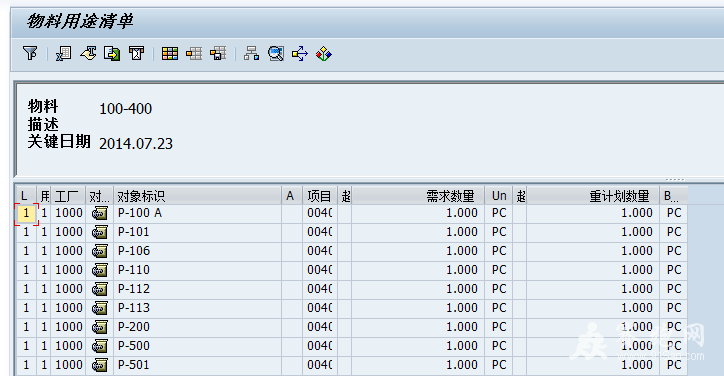Click required quantity 1.000 in P-501 row
This screenshot has width=724, height=376.
pyautogui.click(x=417, y=365)
